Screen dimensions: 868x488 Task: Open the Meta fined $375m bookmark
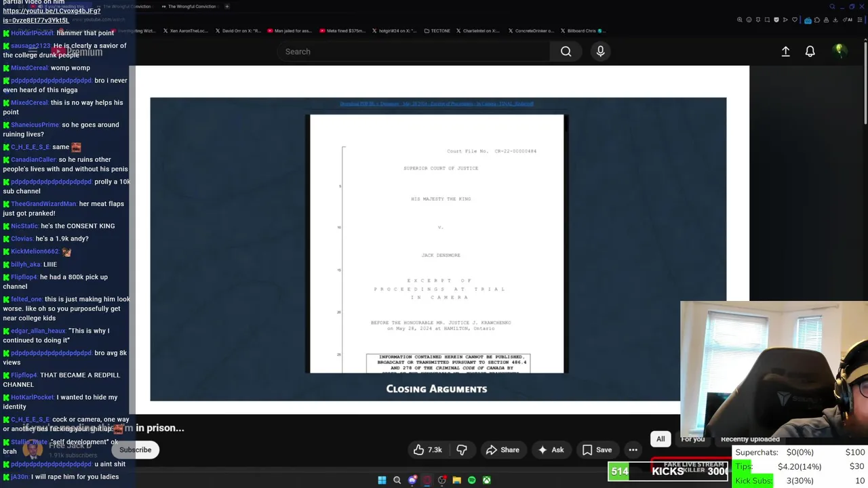(342, 30)
